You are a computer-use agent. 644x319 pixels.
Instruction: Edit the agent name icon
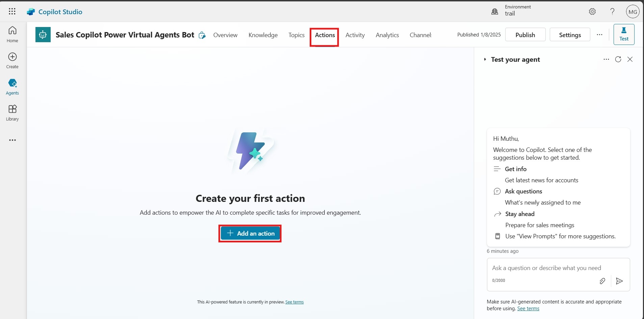click(202, 35)
